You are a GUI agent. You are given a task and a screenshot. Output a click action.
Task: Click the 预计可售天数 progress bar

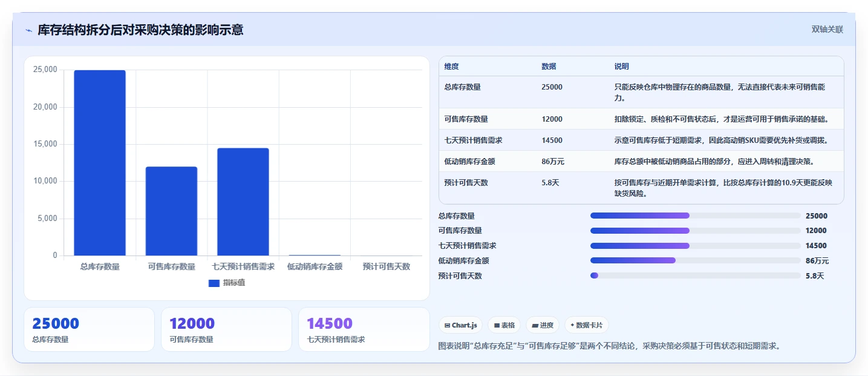coord(695,275)
